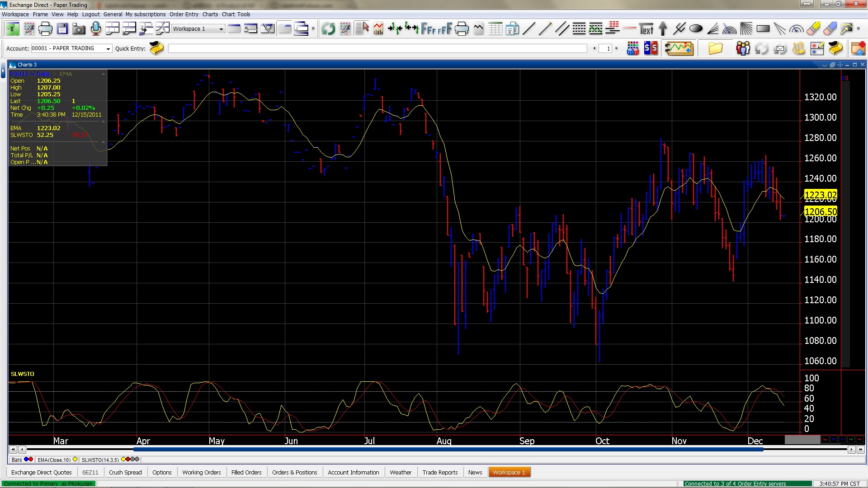The height and width of the screenshot is (488, 868).
Task: Select the cursor pointer tool with list
Action: (x=362, y=29)
